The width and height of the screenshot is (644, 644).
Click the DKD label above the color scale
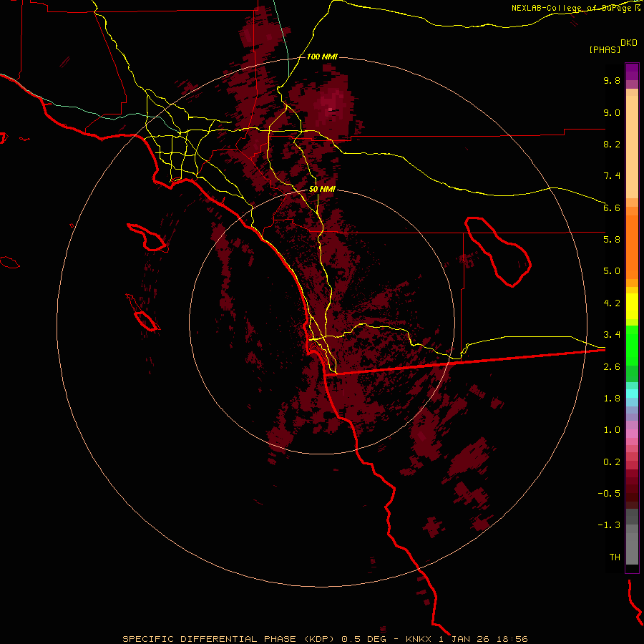[629, 43]
